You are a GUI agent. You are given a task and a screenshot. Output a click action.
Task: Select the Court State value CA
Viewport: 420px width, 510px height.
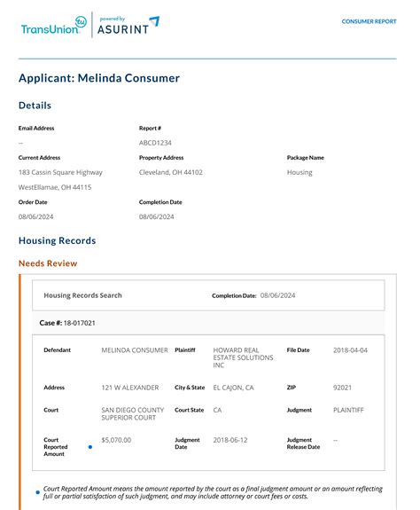coord(217,410)
